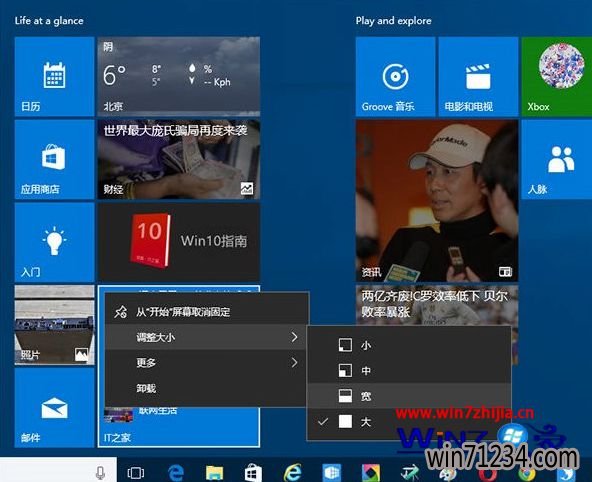Open the blue grid app on taskbar
Image resolution: width=592 pixels, height=482 pixels.
332,473
